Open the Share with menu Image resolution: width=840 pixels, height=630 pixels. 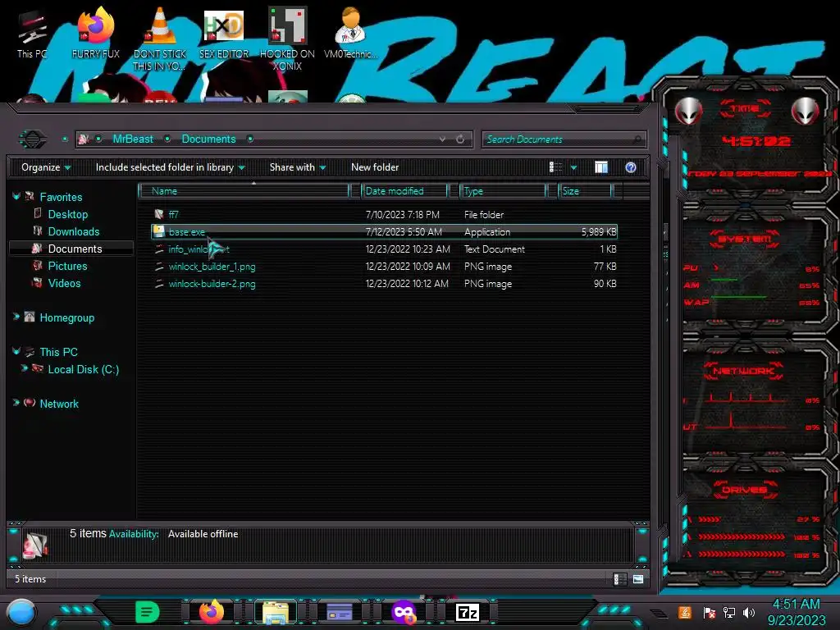click(298, 167)
